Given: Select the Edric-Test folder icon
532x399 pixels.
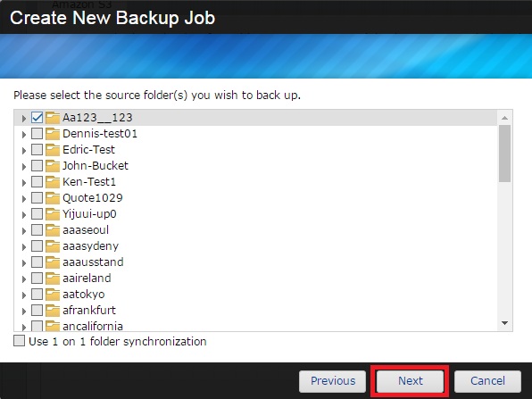Looking at the screenshot, I should coord(53,150).
